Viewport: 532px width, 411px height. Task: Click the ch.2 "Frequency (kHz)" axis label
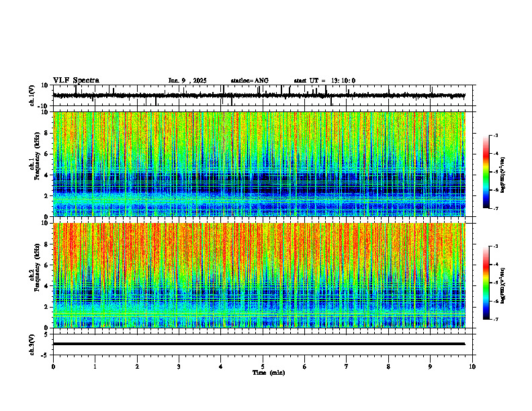coord(37,268)
